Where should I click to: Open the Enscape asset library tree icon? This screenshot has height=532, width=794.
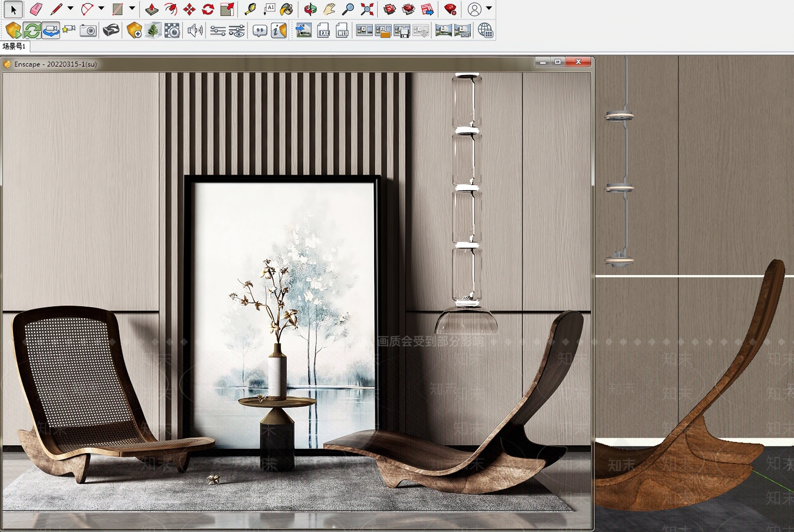tap(153, 31)
